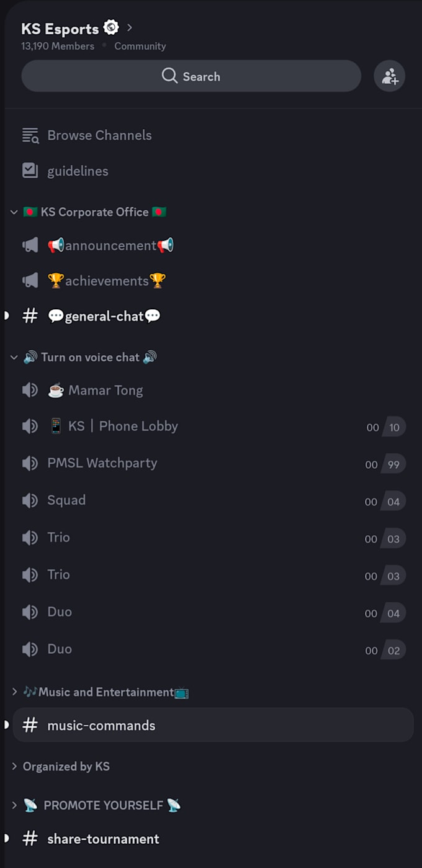Viewport: 422px width, 868px height.
Task: Expand the Music and Entertainment category
Action: 14,692
